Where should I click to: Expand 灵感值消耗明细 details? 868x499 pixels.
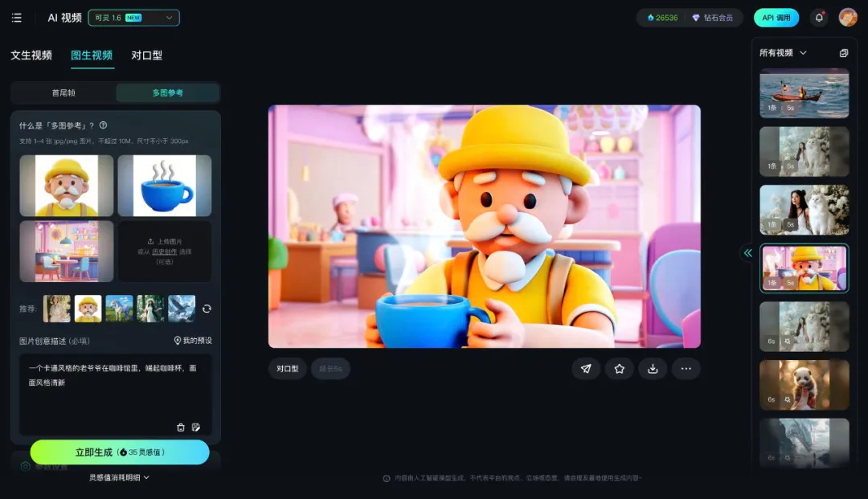tap(119, 477)
